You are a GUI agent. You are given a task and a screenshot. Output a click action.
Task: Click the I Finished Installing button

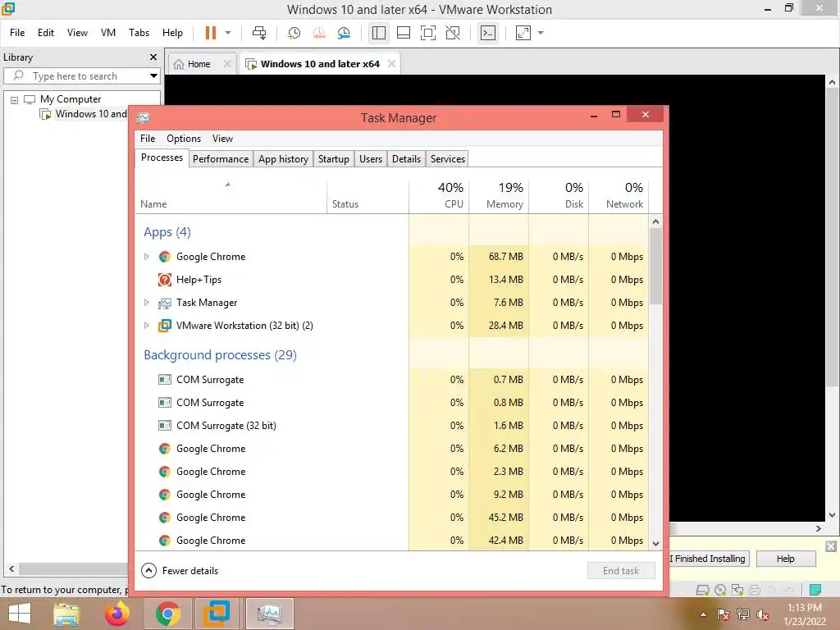point(709,559)
